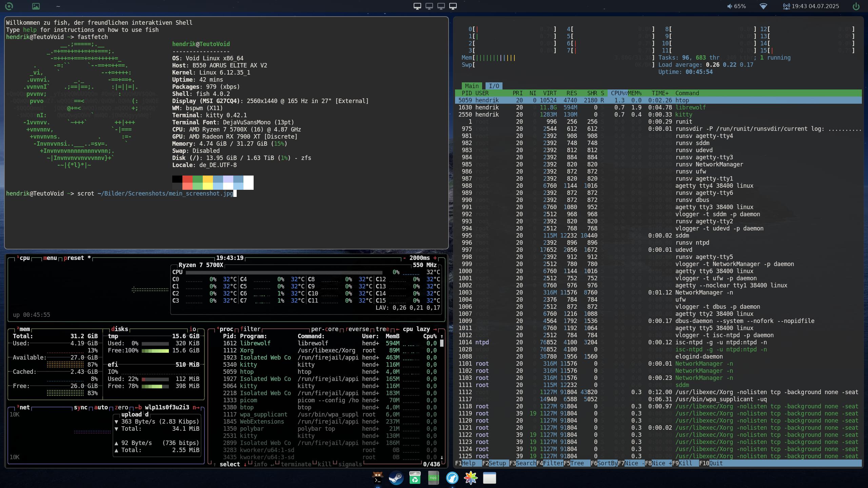
Task: Switch to the Main tab in htop
Action: click(472, 86)
